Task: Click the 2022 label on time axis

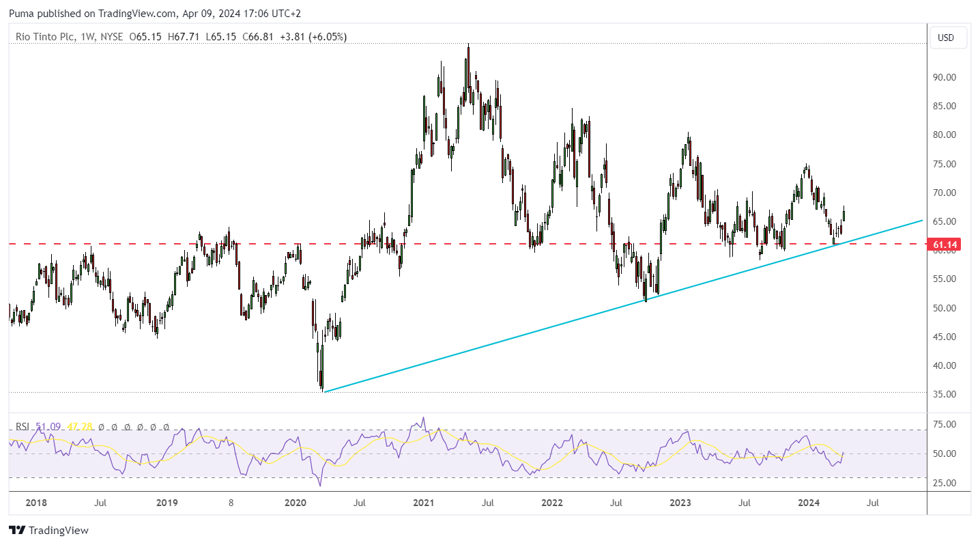Action: tap(551, 503)
